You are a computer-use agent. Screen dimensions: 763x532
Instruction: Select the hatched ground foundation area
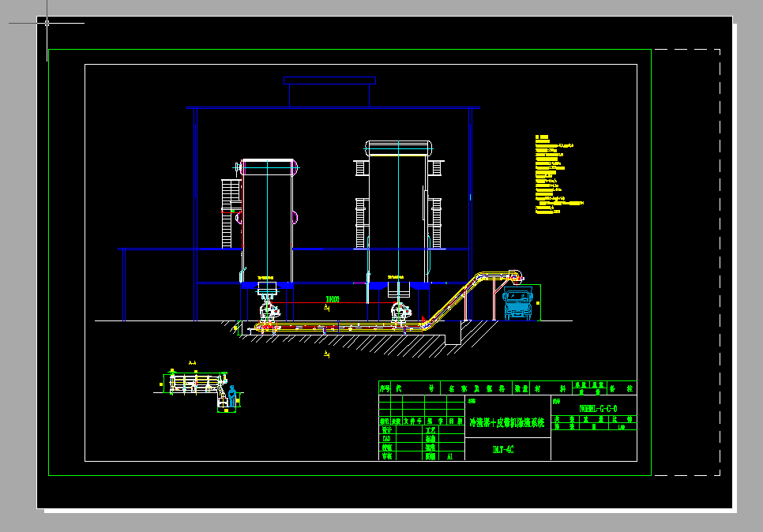pos(355,342)
